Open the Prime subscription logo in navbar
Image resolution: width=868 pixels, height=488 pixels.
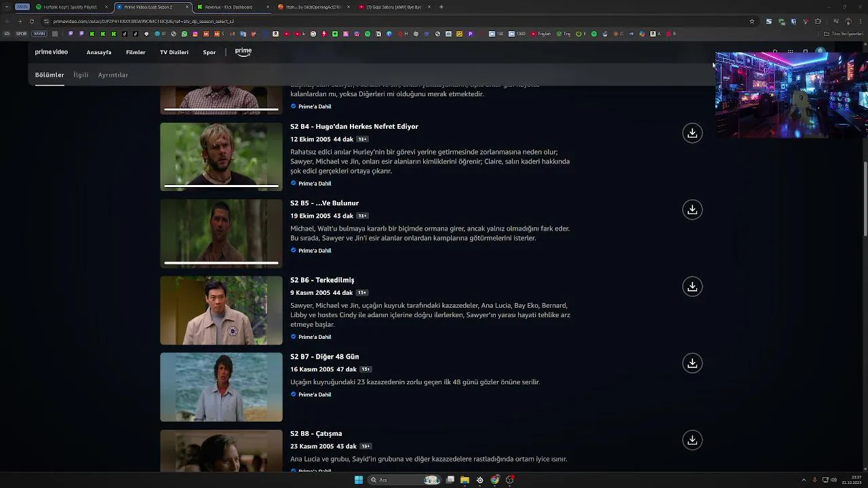coord(243,52)
